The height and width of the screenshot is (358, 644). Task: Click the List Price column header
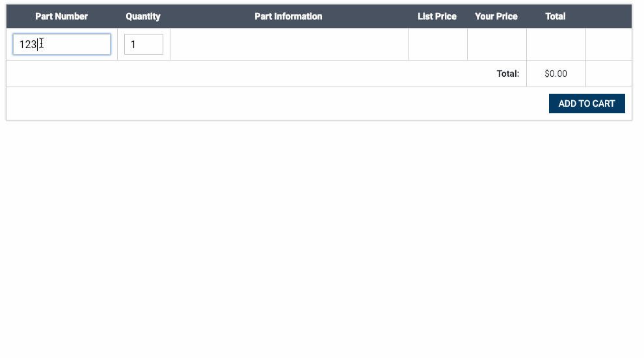tap(437, 16)
